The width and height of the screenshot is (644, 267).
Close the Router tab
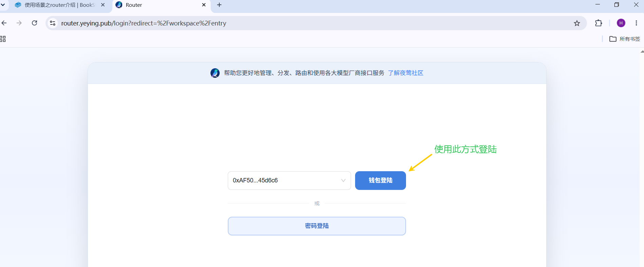[x=204, y=5]
